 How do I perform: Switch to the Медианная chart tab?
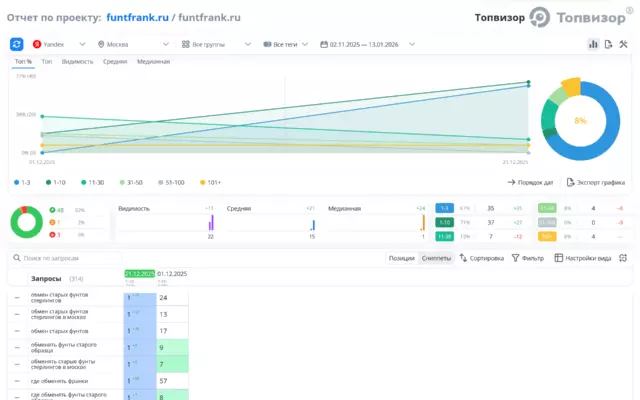pos(153,61)
